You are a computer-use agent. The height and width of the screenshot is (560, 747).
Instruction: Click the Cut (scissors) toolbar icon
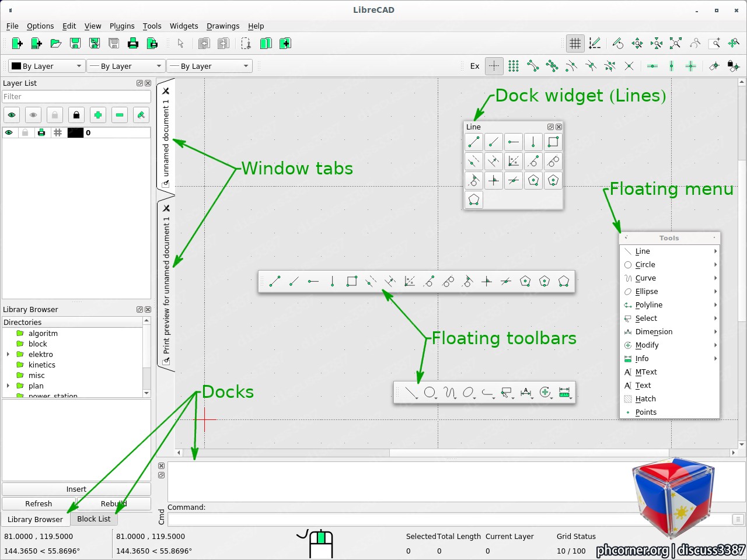coord(246,43)
